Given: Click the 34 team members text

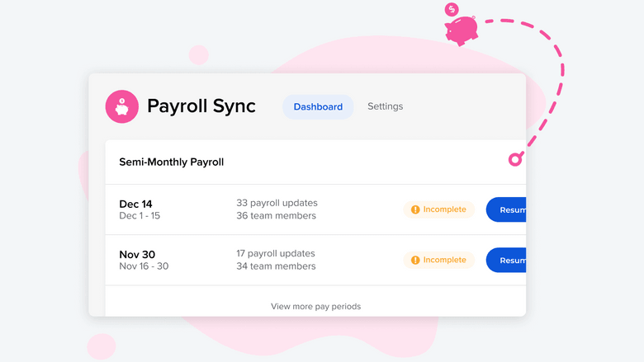Looking at the screenshot, I should (276, 266).
